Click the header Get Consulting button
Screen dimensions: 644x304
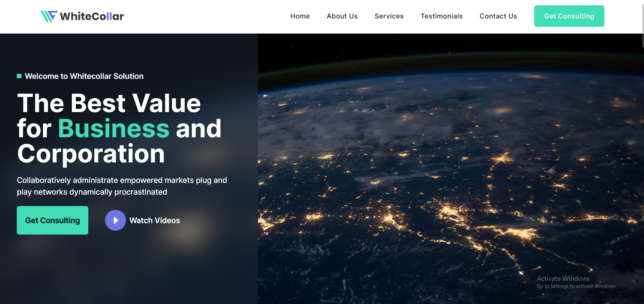click(x=569, y=16)
